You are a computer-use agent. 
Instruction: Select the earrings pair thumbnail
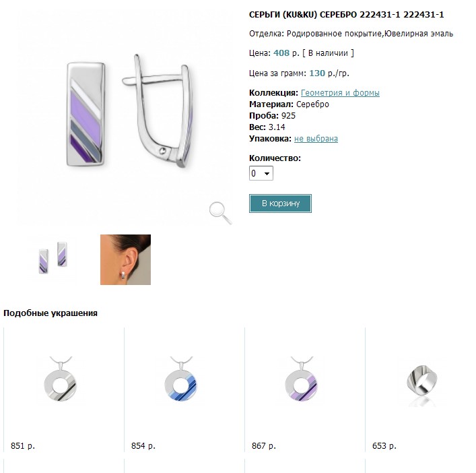pos(53,258)
